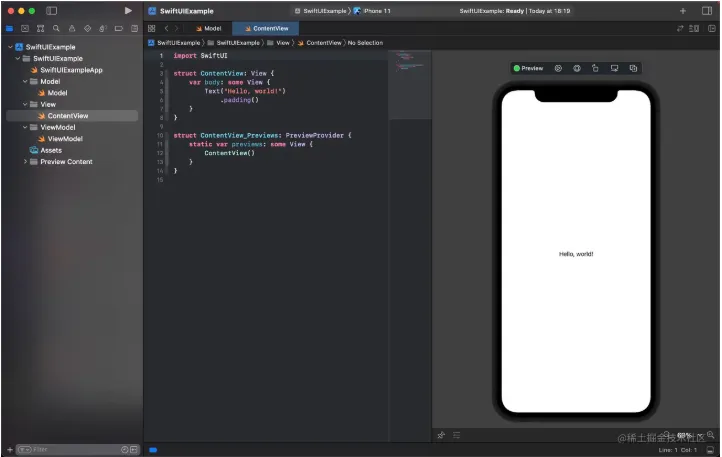Image resolution: width=722 pixels, height=457 pixels.
Task: Collapse the Model folder
Action: [x=25, y=82]
